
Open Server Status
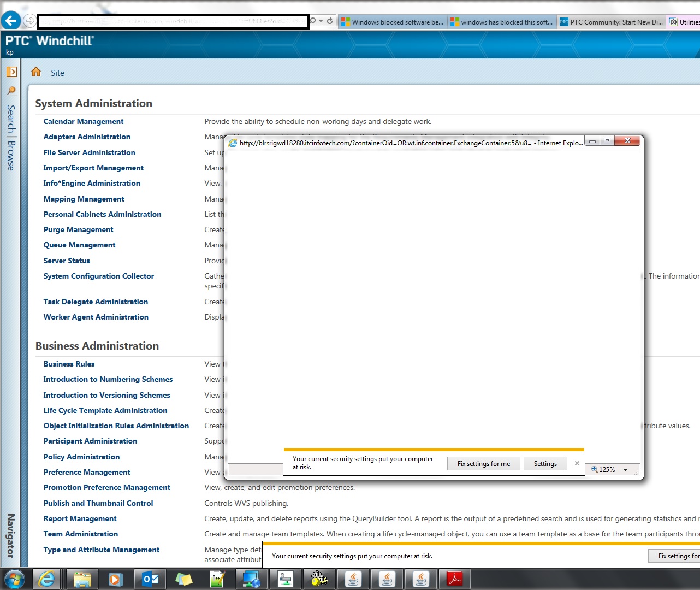pyautogui.click(x=67, y=261)
